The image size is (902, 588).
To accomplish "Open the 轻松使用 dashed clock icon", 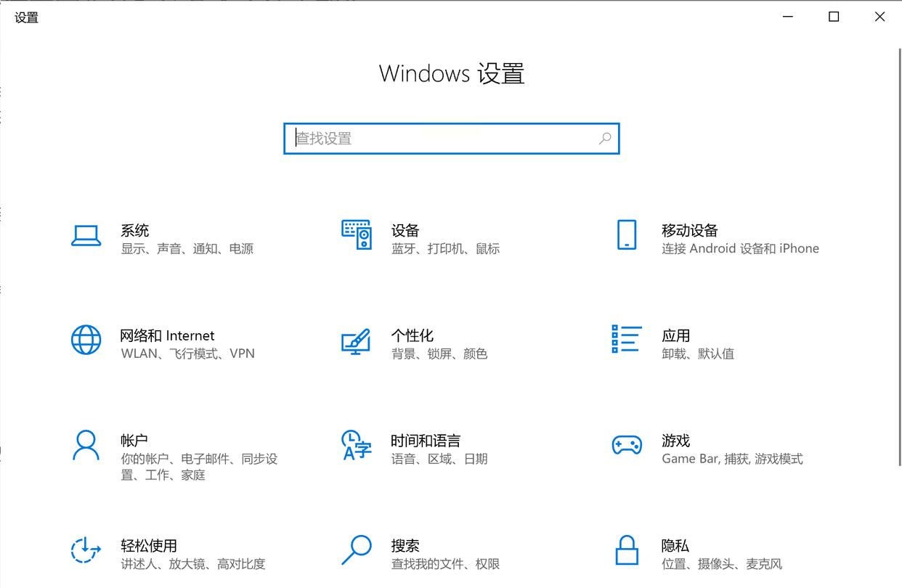I will (x=86, y=550).
